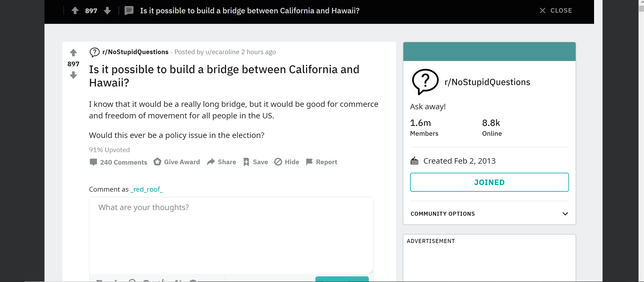644x282 pixels.
Task: Click the r/NoStupidQuestions sidebar community logo
Action: click(425, 82)
